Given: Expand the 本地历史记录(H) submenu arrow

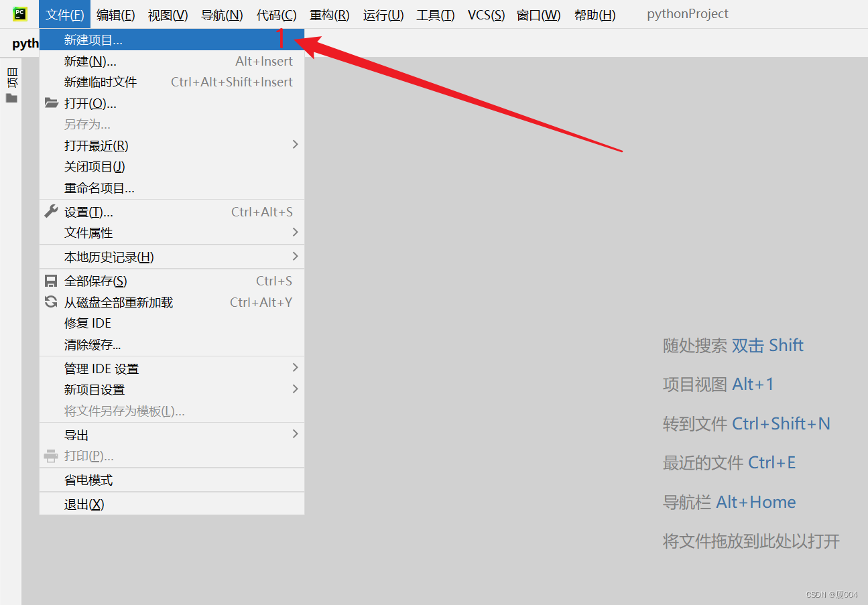Looking at the screenshot, I should [x=295, y=256].
